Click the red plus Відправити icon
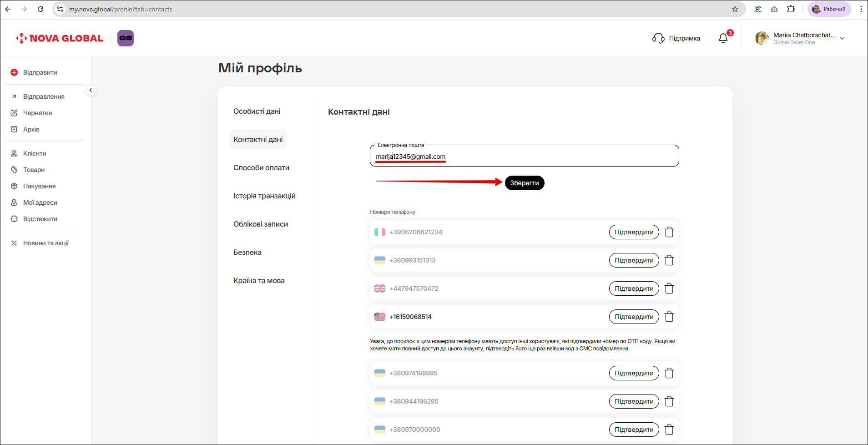 tap(14, 72)
